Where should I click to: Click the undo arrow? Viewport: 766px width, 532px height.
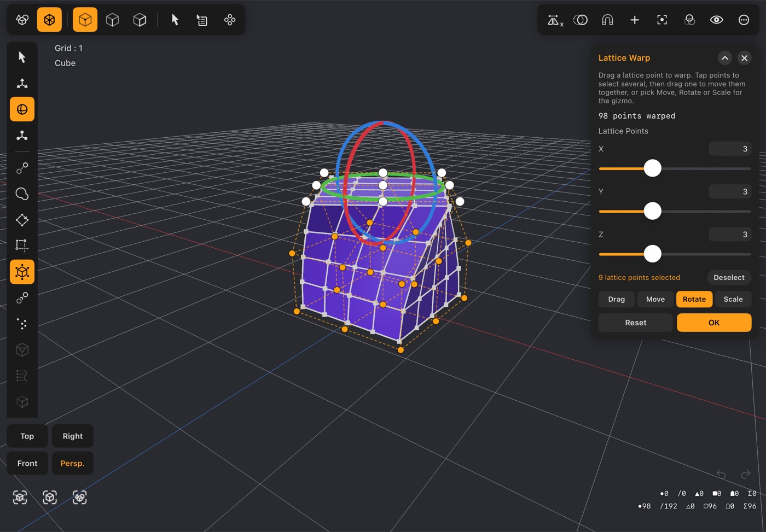(721, 474)
